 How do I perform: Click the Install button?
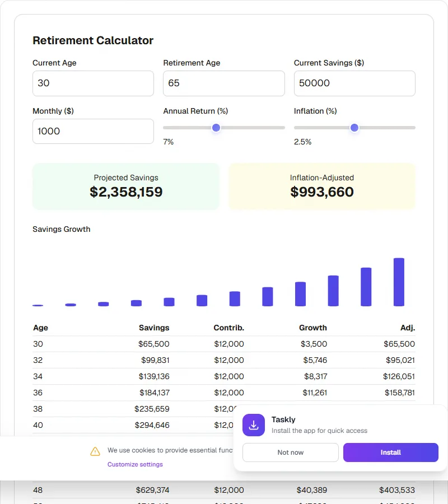[x=390, y=452]
